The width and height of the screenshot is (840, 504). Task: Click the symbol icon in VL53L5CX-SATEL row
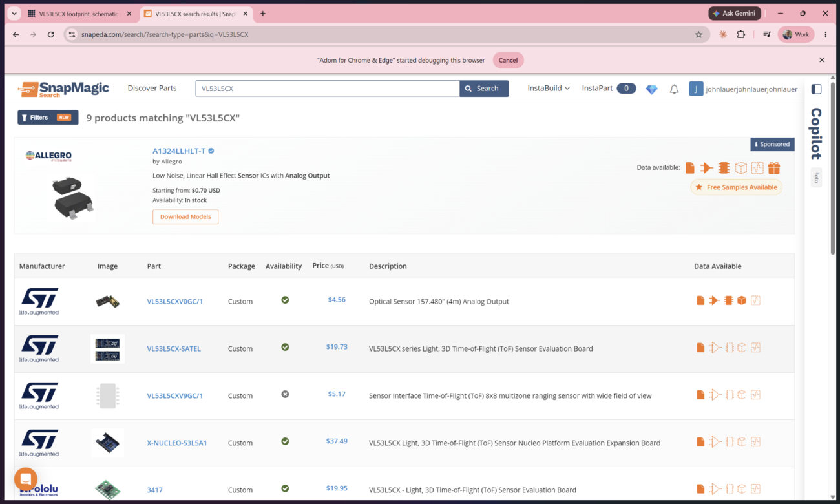(x=715, y=348)
